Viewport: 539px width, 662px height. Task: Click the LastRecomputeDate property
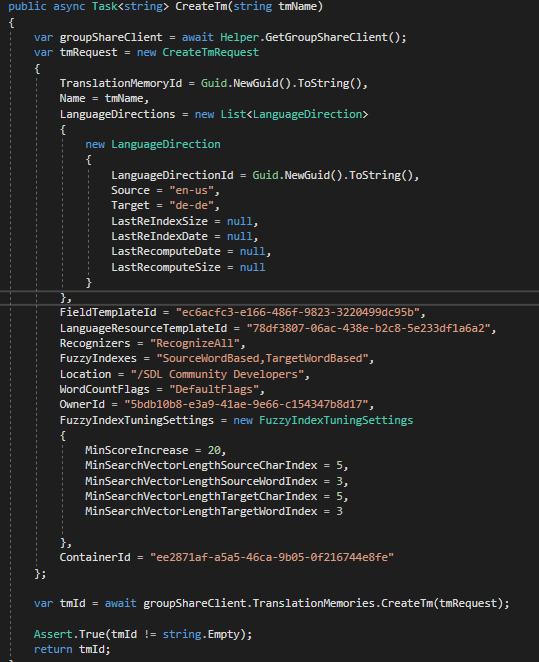click(x=166, y=252)
